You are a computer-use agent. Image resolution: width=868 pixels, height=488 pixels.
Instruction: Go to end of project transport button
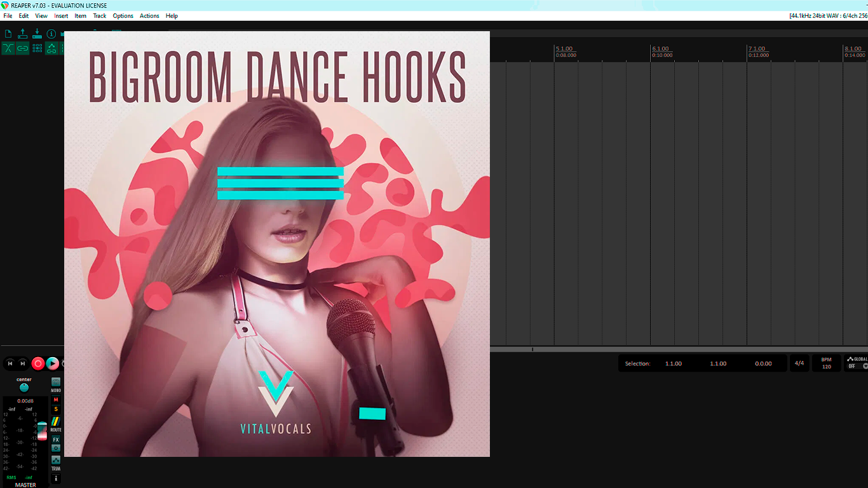tap(23, 363)
